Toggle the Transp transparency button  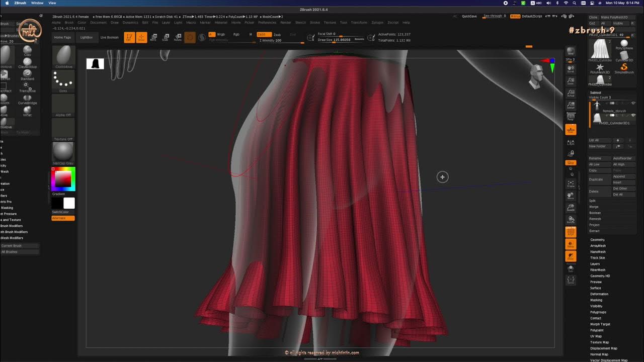pyautogui.click(x=571, y=244)
